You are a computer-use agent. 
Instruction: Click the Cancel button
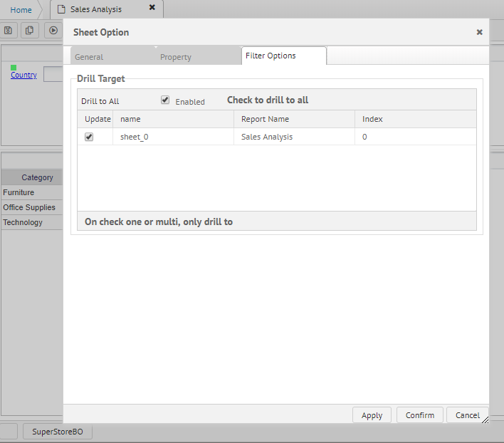[467, 415]
